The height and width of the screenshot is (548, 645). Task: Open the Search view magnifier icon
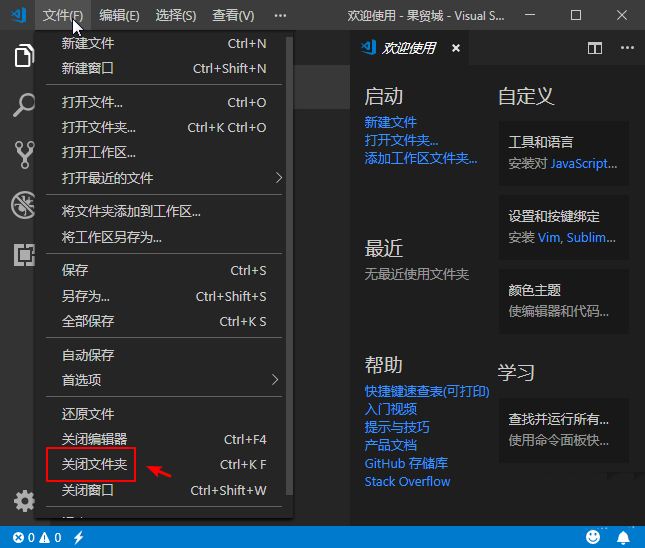pyautogui.click(x=24, y=105)
